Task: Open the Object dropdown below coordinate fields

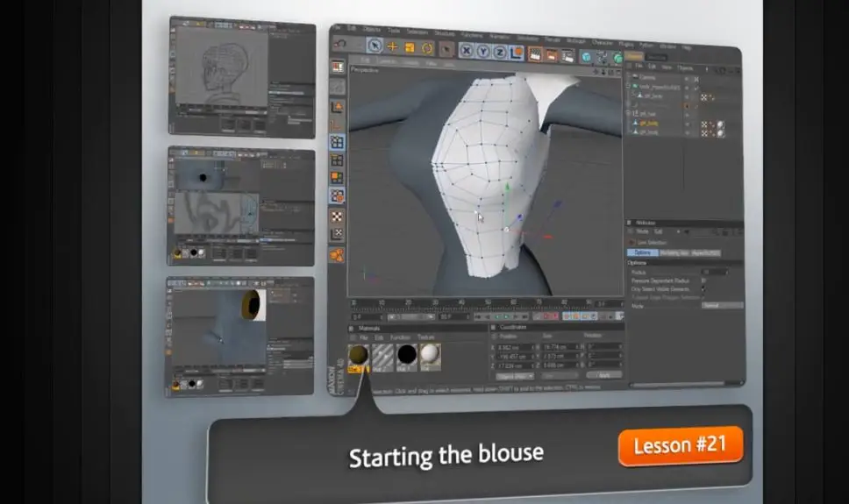Action: click(x=514, y=376)
